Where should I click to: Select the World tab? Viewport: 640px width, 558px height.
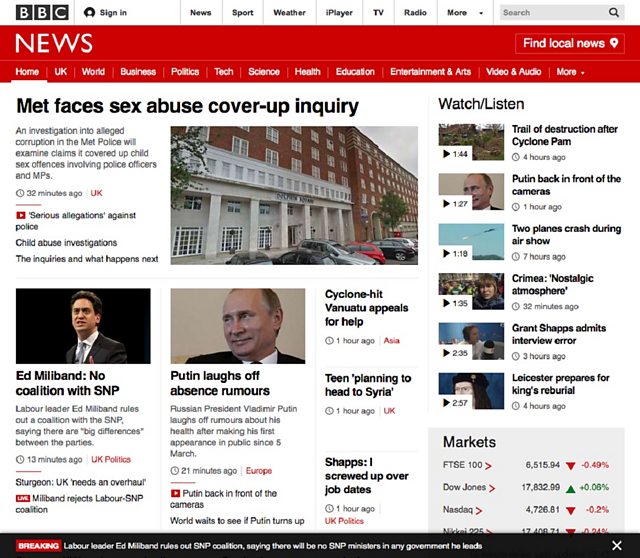pyautogui.click(x=93, y=72)
